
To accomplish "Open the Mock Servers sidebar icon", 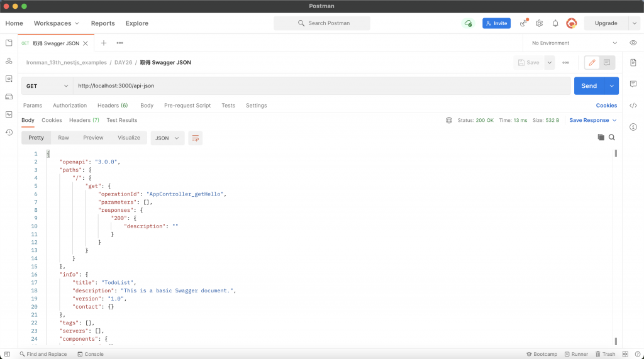I will (x=9, y=97).
